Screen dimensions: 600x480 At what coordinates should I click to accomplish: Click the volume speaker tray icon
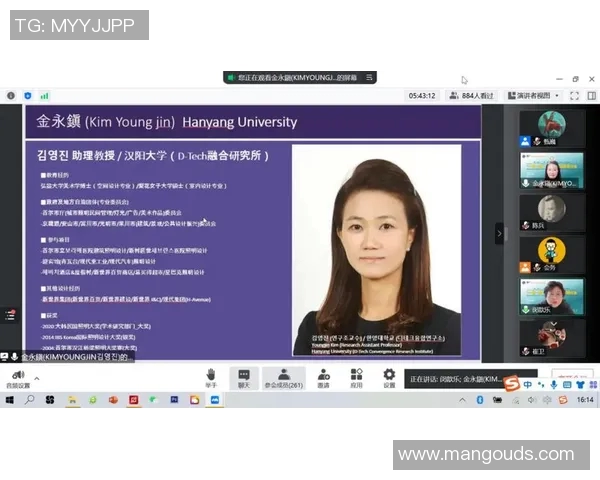click(532, 400)
